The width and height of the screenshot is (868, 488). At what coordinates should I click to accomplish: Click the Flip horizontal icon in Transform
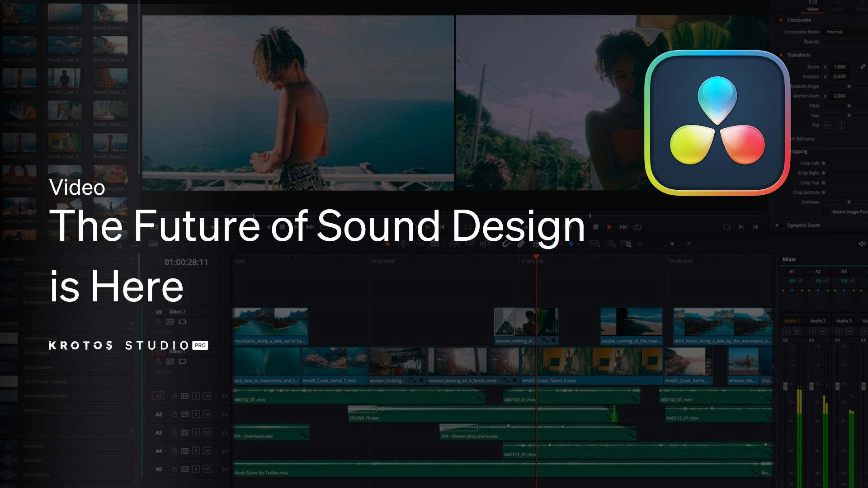pyautogui.click(x=828, y=125)
